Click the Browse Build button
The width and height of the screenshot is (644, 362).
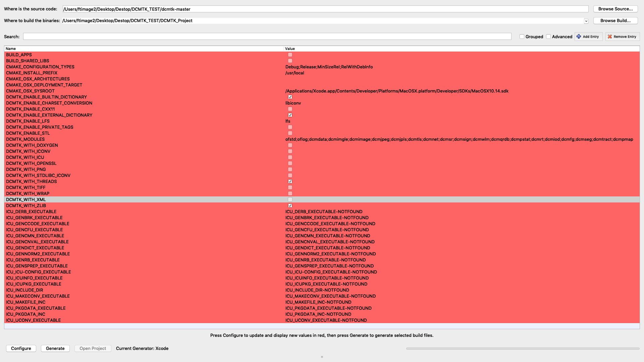point(615,21)
